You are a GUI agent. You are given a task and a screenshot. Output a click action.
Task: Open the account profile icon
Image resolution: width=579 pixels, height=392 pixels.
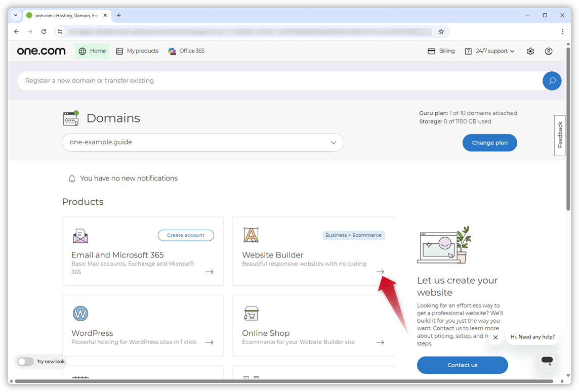click(549, 51)
